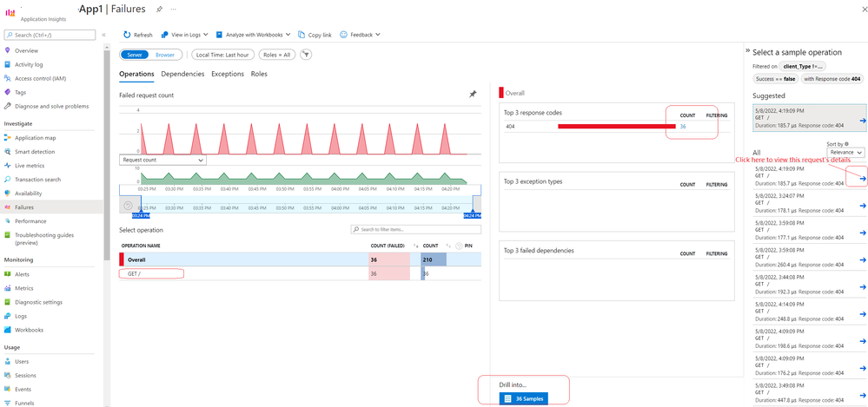Click Copy link in toolbar
Image resolution: width=868 pixels, height=407 pixels.
point(315,35)
